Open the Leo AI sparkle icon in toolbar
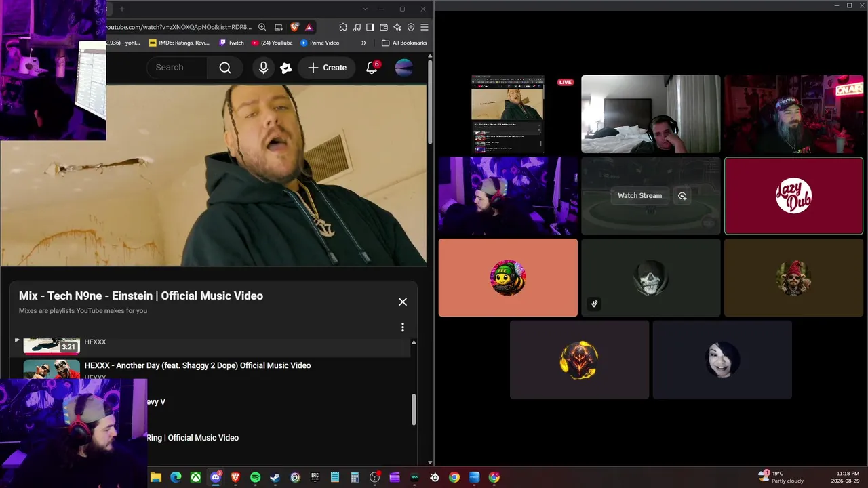The width and height of the screenshot is (868, 488). coord(397,27)
